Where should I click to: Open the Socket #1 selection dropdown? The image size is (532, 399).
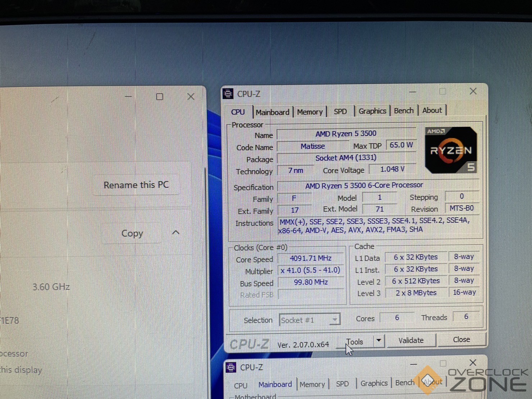point(310,320)
